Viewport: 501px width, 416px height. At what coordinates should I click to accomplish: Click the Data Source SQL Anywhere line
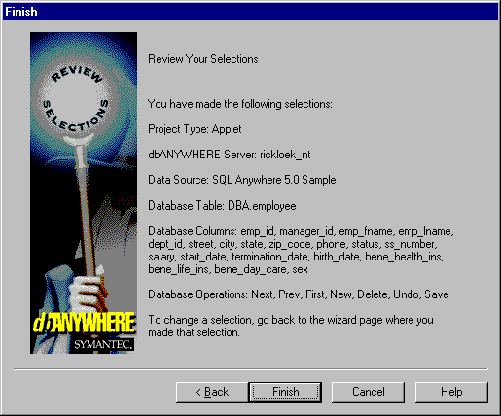pos(242,180)
